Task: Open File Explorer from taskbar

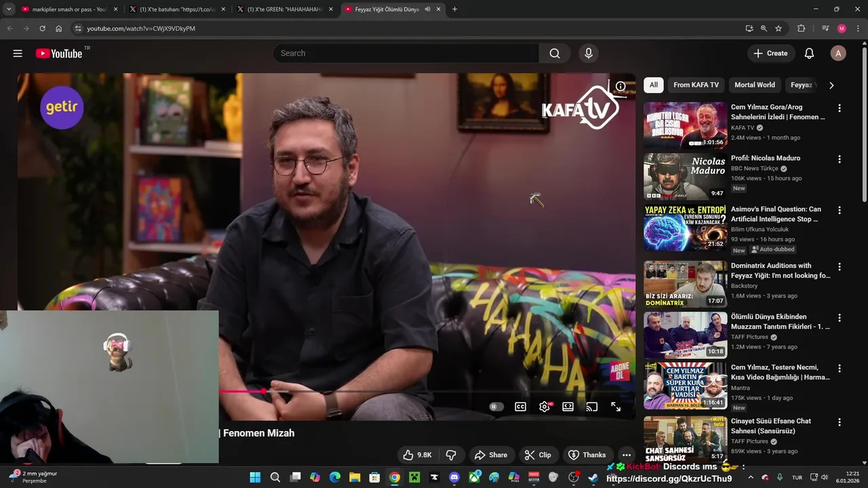Action: (355, 478)
